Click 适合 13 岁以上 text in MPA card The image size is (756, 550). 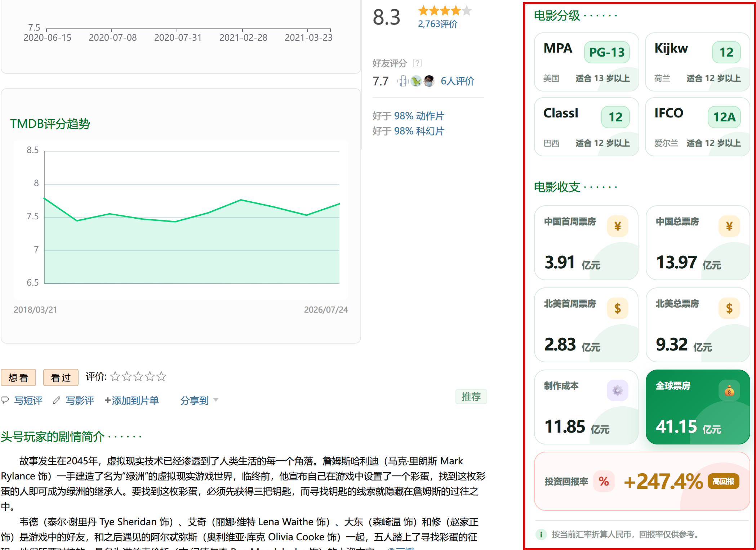pyautogui.click(x=602, y=78)
